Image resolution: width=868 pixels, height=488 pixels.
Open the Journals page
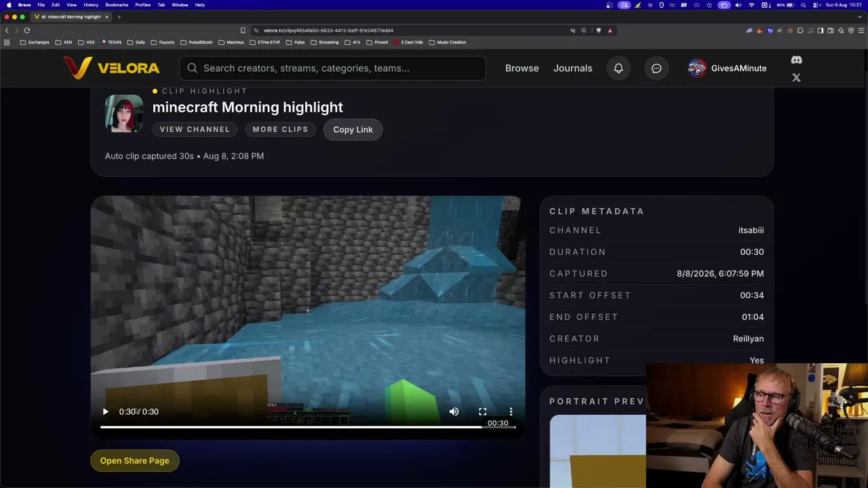(572, 68)
